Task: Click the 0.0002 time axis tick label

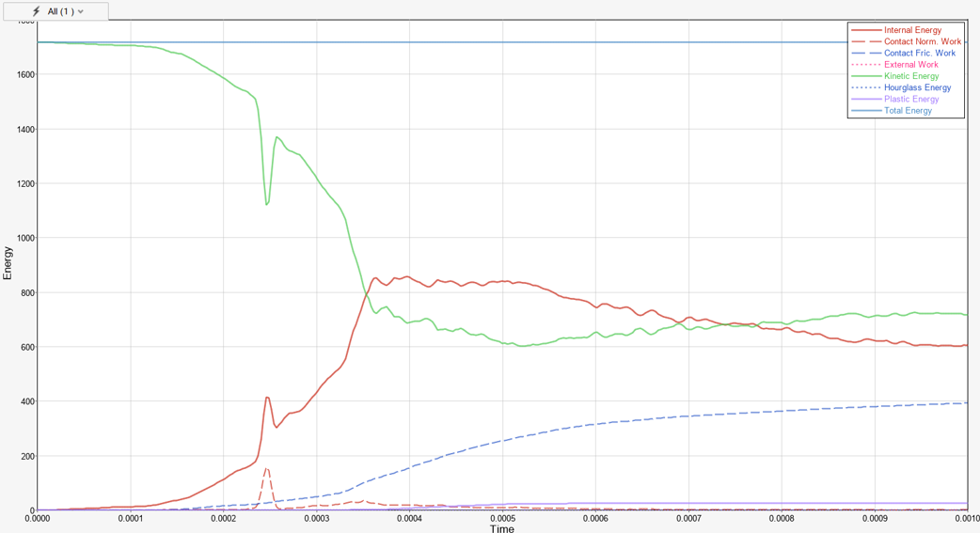Action: [x=223, y=518]
